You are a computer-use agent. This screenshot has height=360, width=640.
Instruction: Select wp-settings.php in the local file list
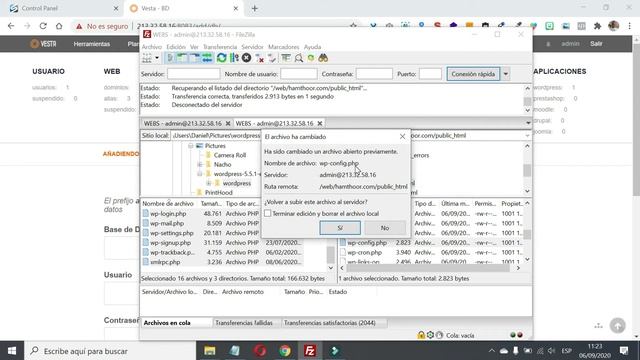[171, 233]
